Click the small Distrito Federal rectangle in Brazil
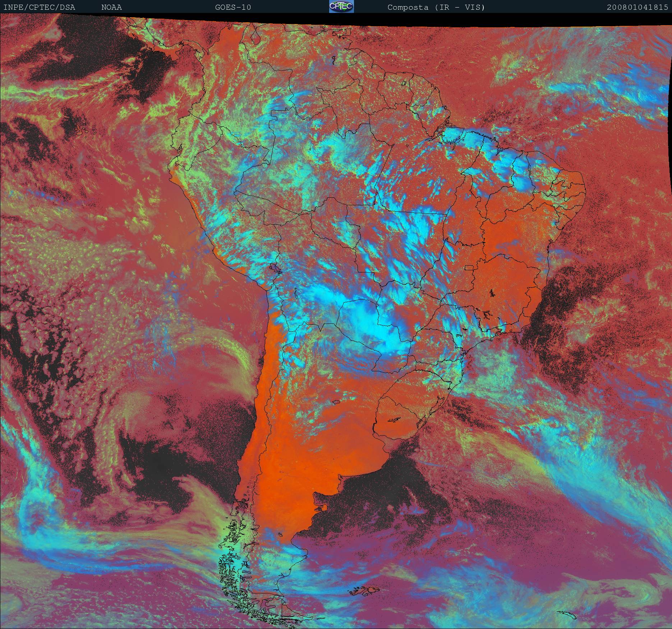The image size is (672, 629). click(469, 267)
